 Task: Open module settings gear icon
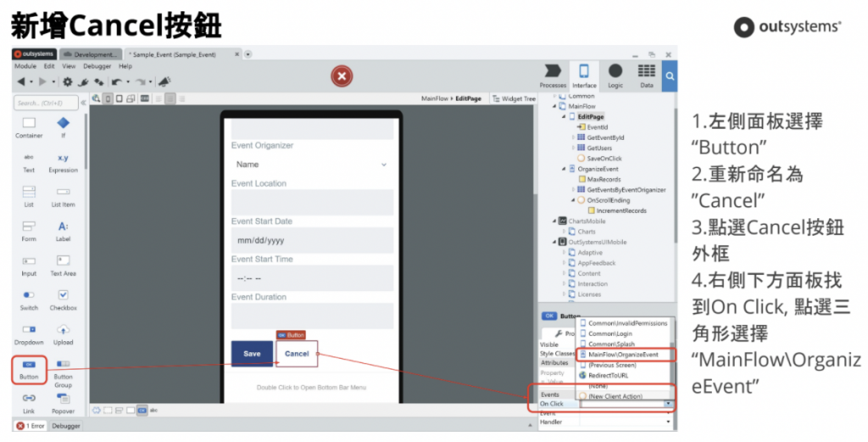(x=68, y=82)
